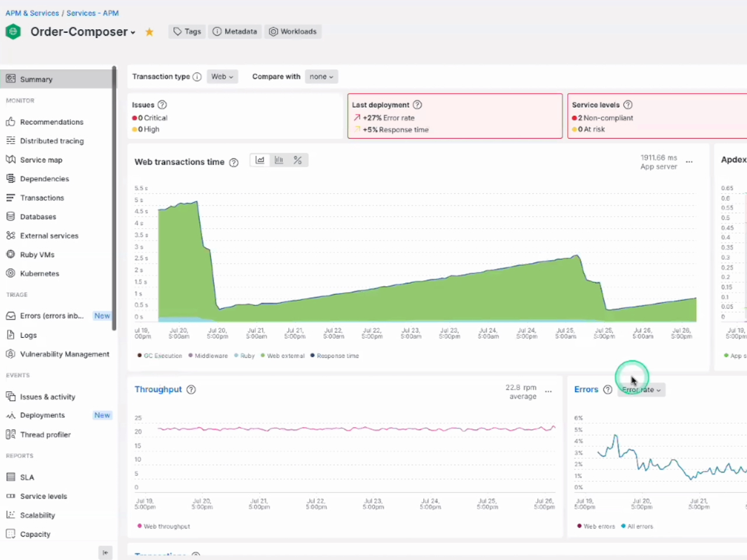Toggle the All errors legend series
The width and height of the screenshot is (747, 560).
pyautogui.click(x=637, y=526)
